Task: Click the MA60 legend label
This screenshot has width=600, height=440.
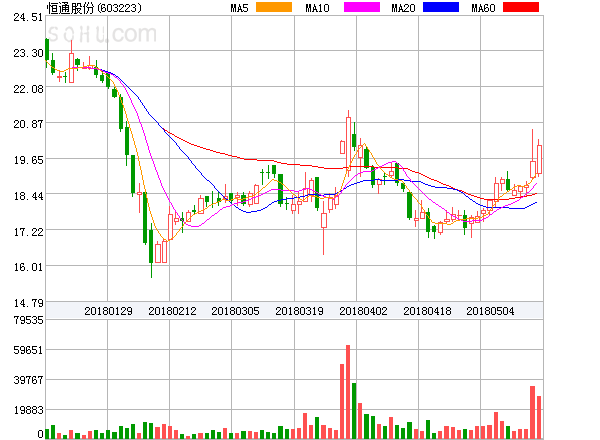Action: click(x=483, y=8)
